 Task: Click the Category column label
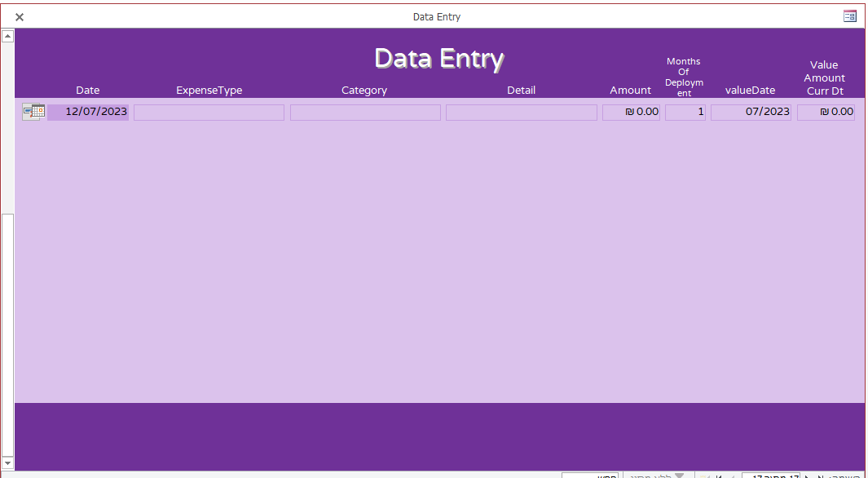pyautogui.click(x=364, y=91)
